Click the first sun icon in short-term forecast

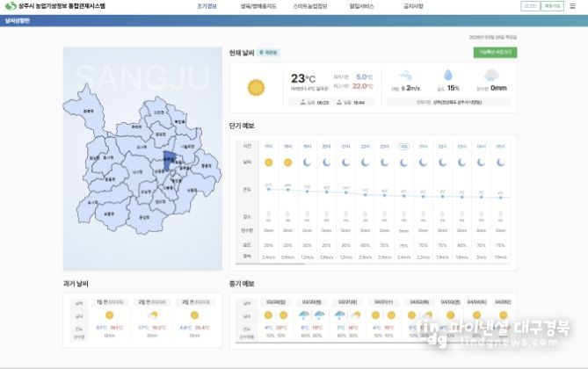tap(268, 163)
